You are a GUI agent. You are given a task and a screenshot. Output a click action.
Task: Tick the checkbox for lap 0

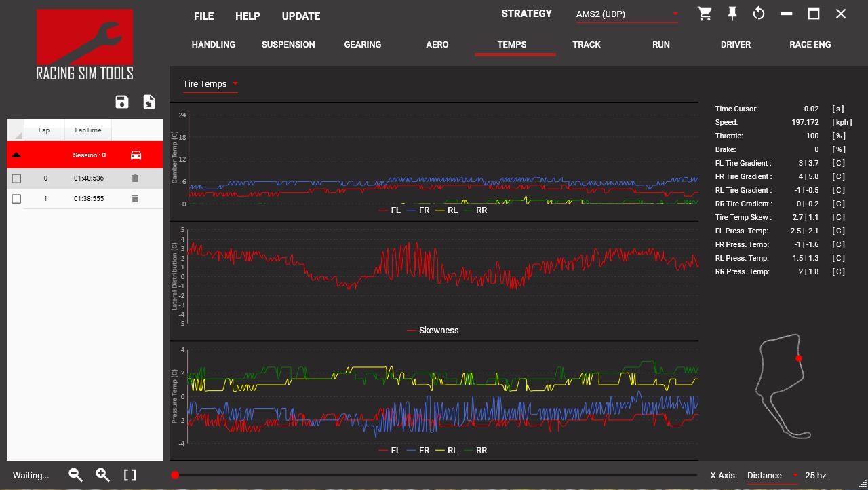(16, 178)
